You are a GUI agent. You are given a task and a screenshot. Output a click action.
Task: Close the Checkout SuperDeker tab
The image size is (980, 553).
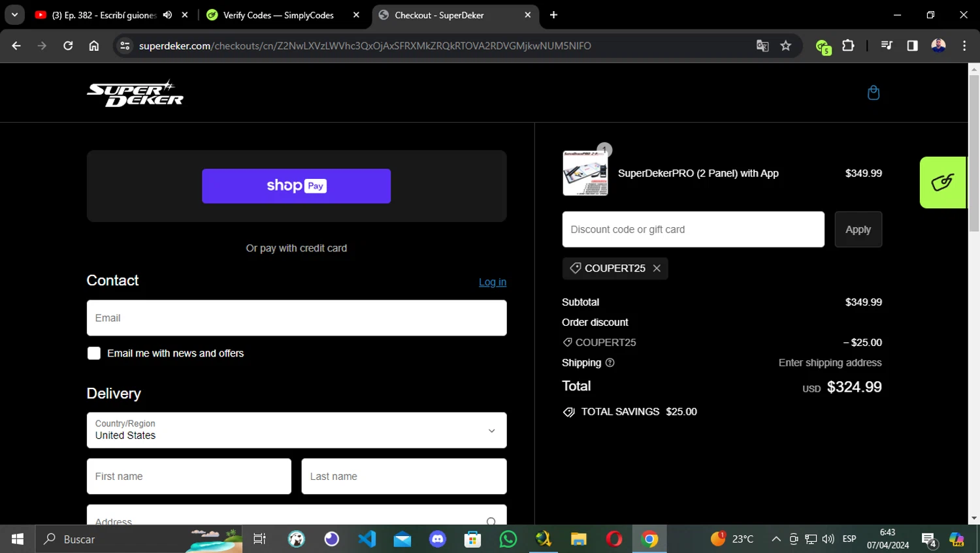[x=528, y=15]
